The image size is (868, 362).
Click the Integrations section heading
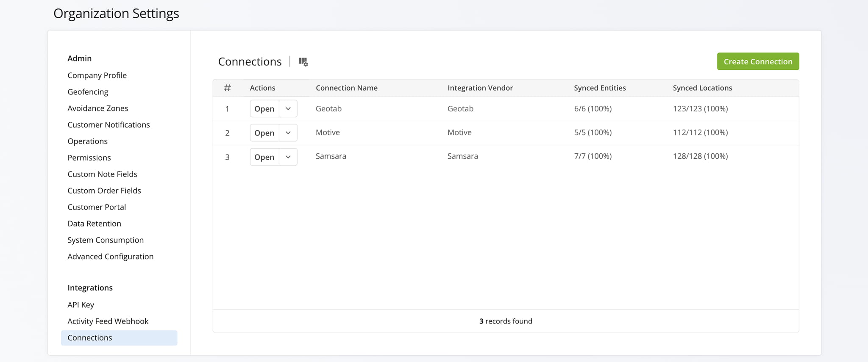point(90,288)
